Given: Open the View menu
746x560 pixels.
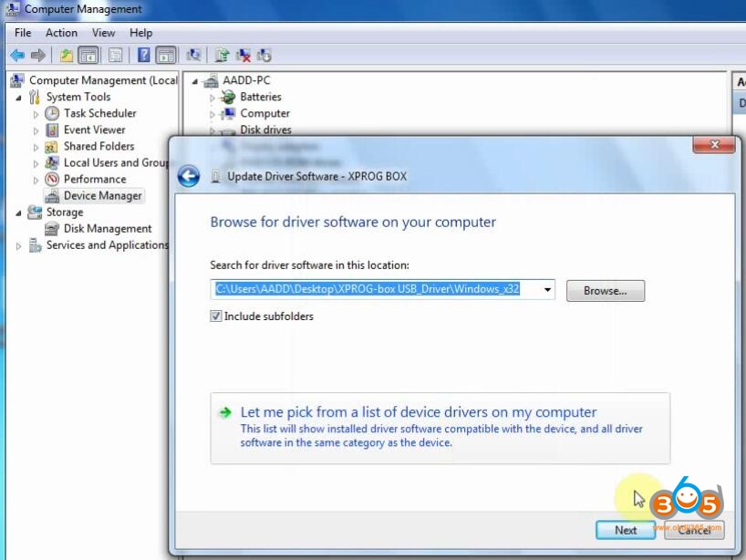Looking at the screenshot, I should coord(103,33).
